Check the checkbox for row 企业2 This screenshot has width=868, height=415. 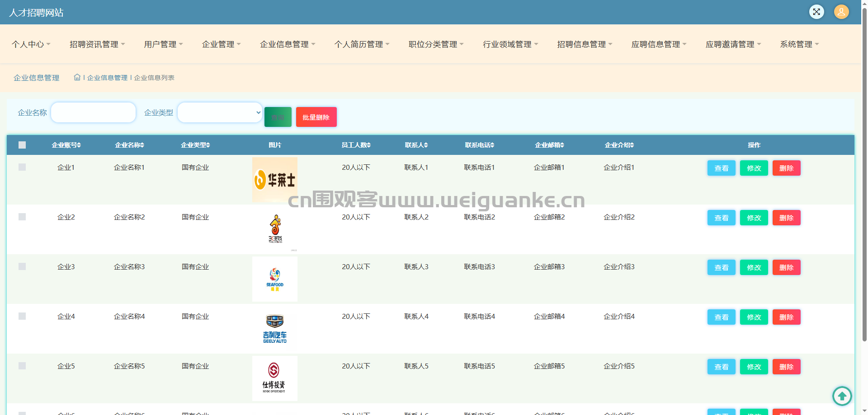click(x=22, y=217)
